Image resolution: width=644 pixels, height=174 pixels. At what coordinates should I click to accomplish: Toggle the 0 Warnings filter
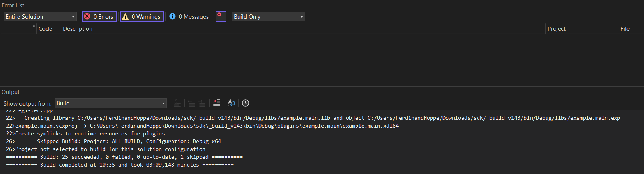(142, 16)
